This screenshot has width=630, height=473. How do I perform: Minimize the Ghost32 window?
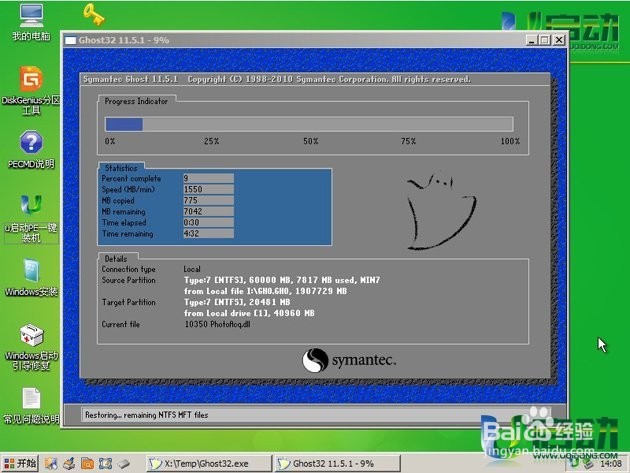coord(532,40)
